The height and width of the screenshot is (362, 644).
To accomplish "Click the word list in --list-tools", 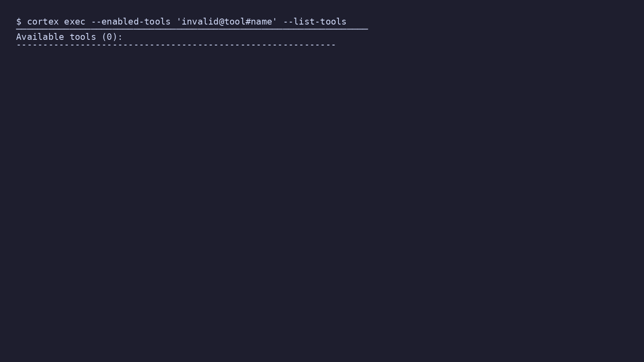I will pyautogui.click(x=304, y=22).
